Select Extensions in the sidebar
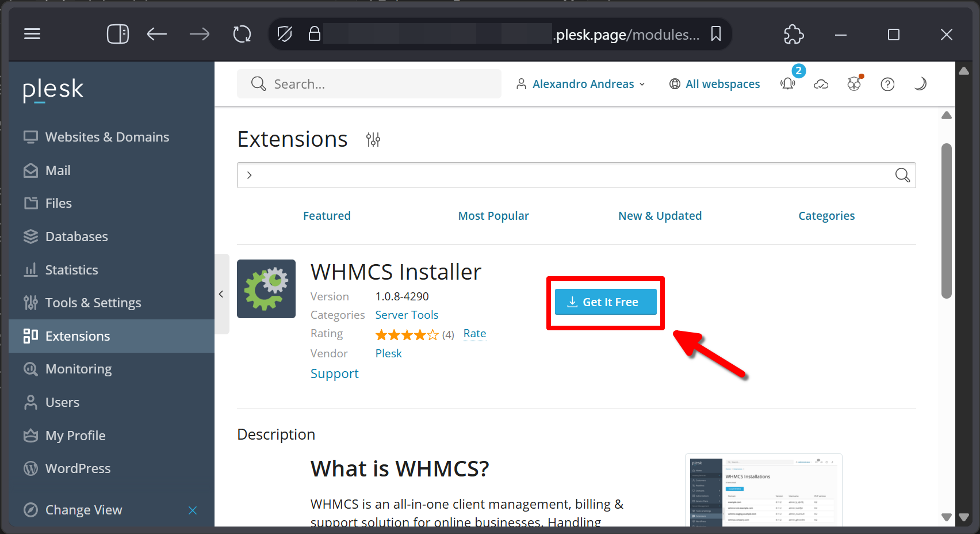The width and height of the screenshot is (980, 534). tap(112, 336)
